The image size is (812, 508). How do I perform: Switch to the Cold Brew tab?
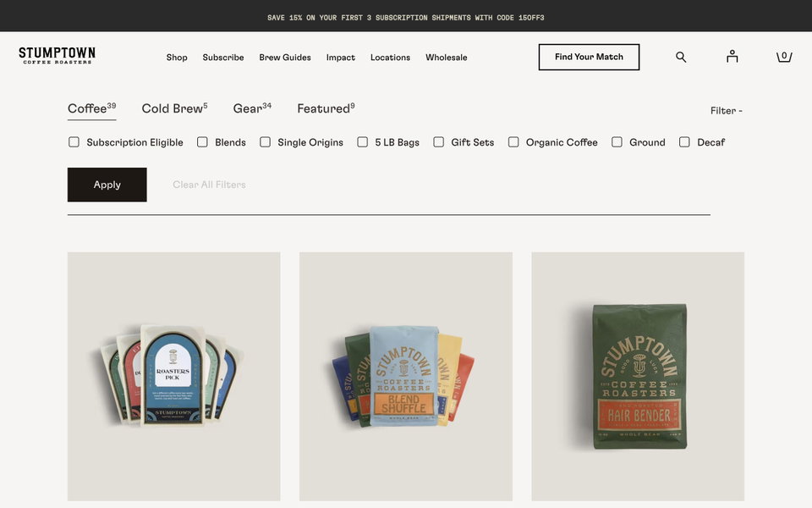tap(174, 109)
